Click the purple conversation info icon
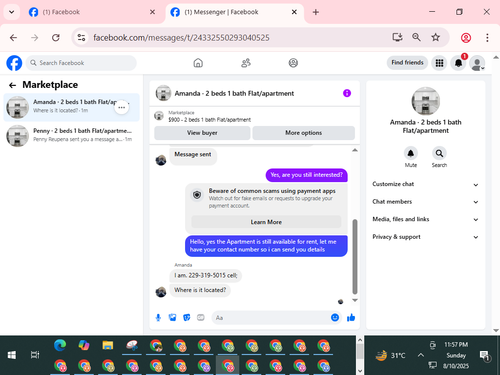 point(347,93)
